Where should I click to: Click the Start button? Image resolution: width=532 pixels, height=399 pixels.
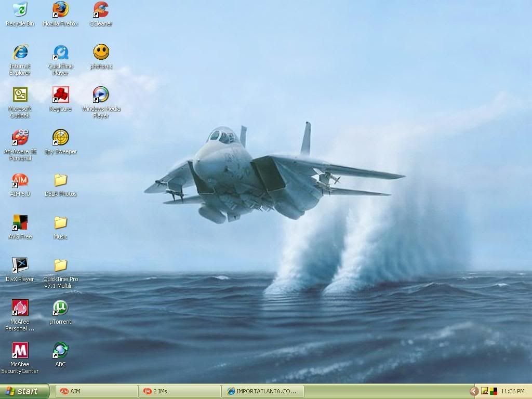pyautogui.click(x=24, y=391)
